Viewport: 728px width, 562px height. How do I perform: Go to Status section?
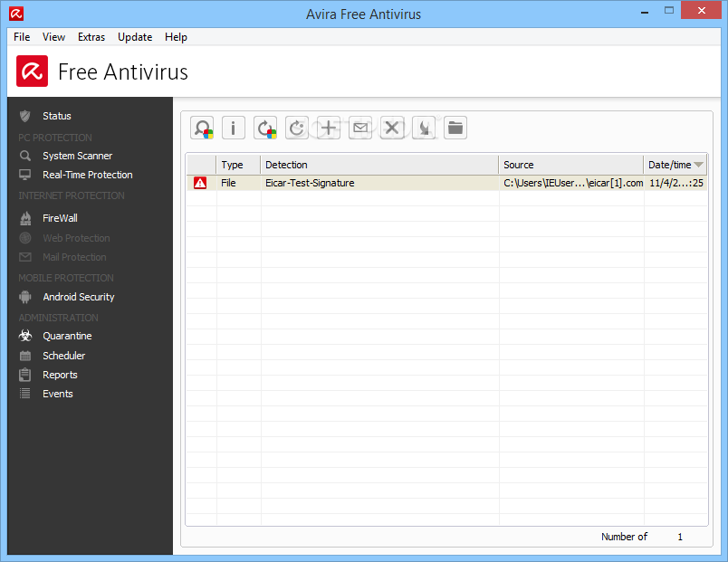(57, 116)
